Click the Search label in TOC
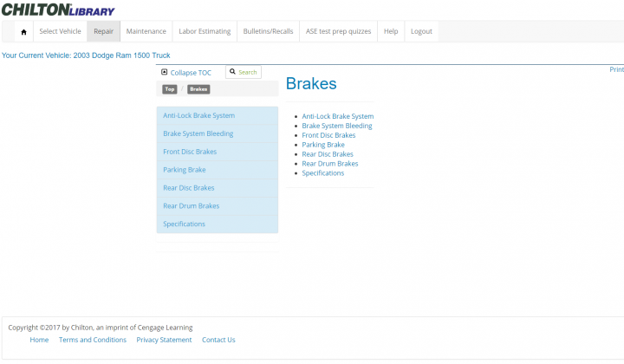Screen dimensions: 624x364 [x=248, y=73]
